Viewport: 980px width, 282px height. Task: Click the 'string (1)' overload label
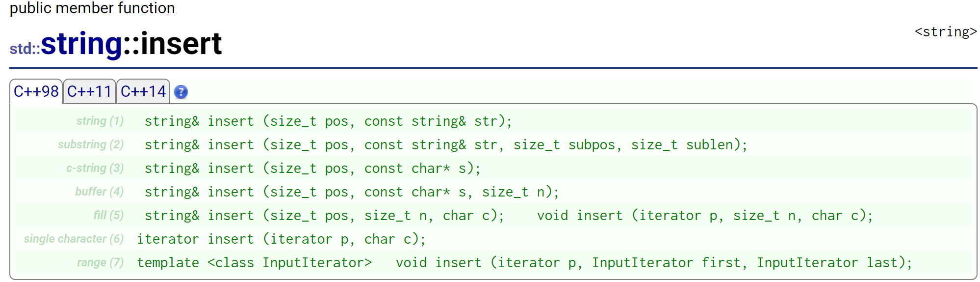click(100, 121)
